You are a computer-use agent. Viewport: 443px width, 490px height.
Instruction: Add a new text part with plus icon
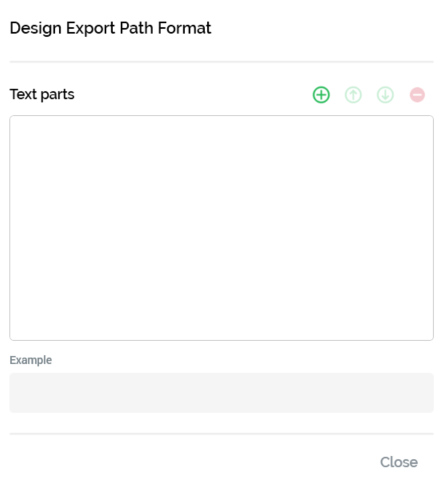click(321, 95)
